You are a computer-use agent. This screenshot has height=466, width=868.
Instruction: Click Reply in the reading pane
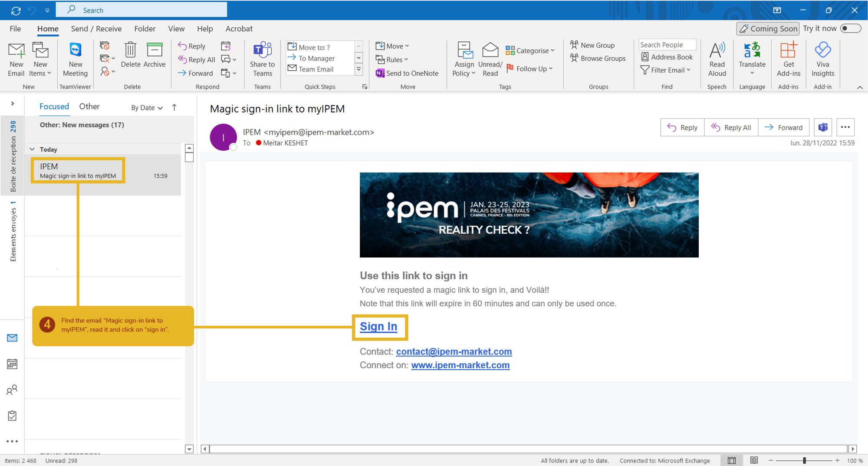click(682, 127)
